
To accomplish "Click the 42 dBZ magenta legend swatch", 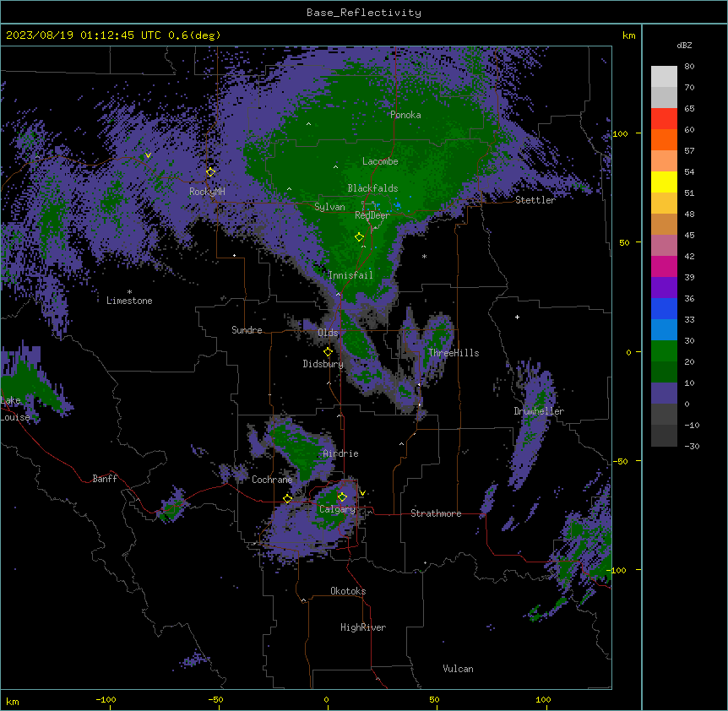I will [x=664, y=266].
